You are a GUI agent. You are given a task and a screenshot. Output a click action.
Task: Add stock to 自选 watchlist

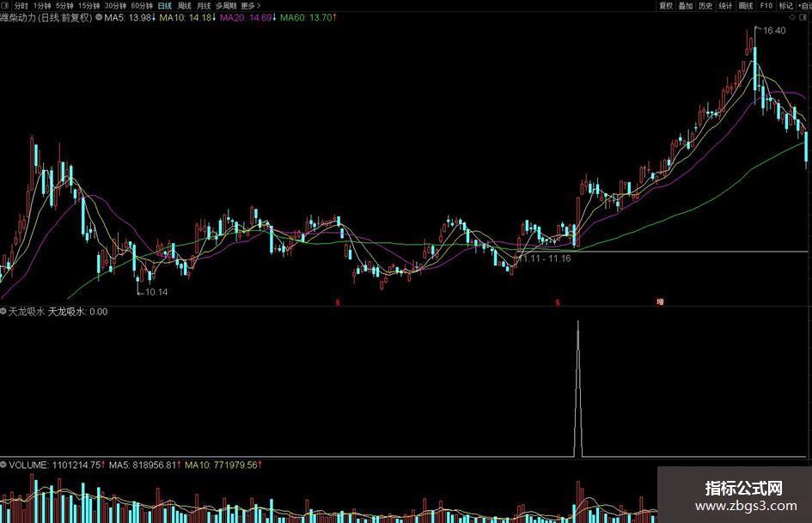[x=805, y=6]
